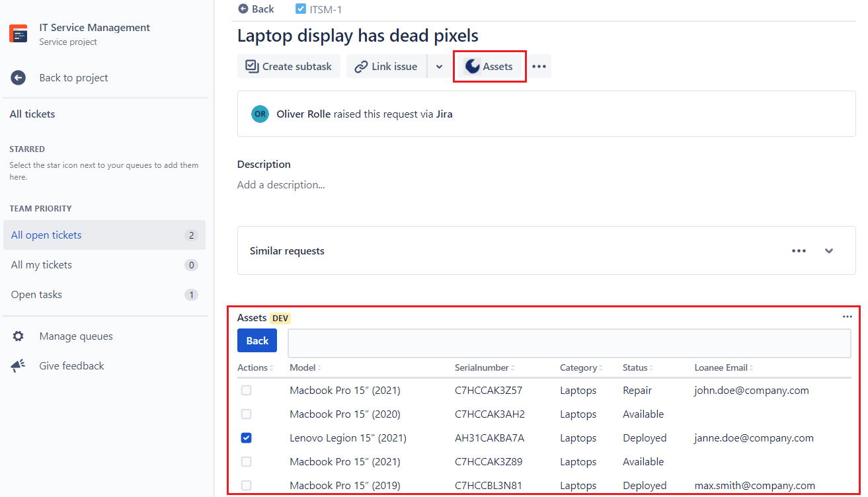Click the ITSM-1 issue type checkbox icon

coord(301,9)
